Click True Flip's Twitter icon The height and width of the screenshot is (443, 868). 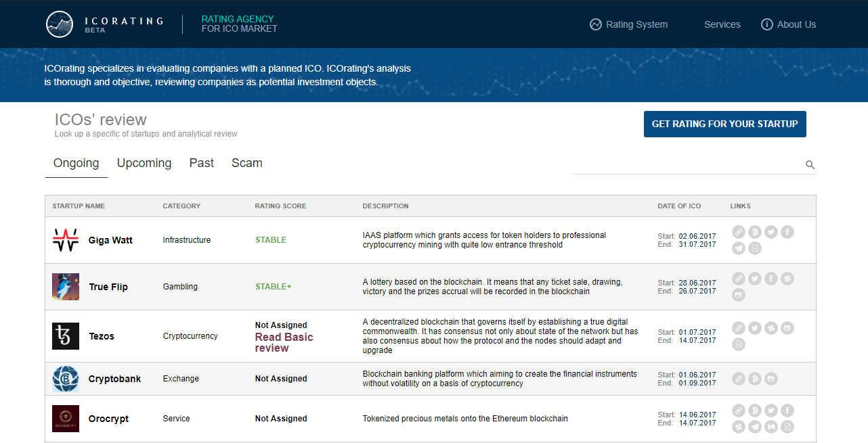pyautogui.click(x=755, y=279)
